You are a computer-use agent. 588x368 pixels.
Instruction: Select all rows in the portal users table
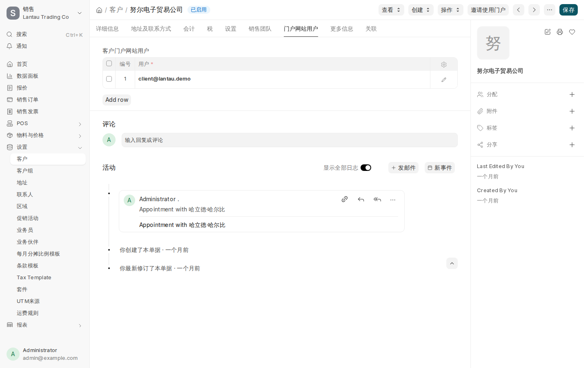pos(109,63)
